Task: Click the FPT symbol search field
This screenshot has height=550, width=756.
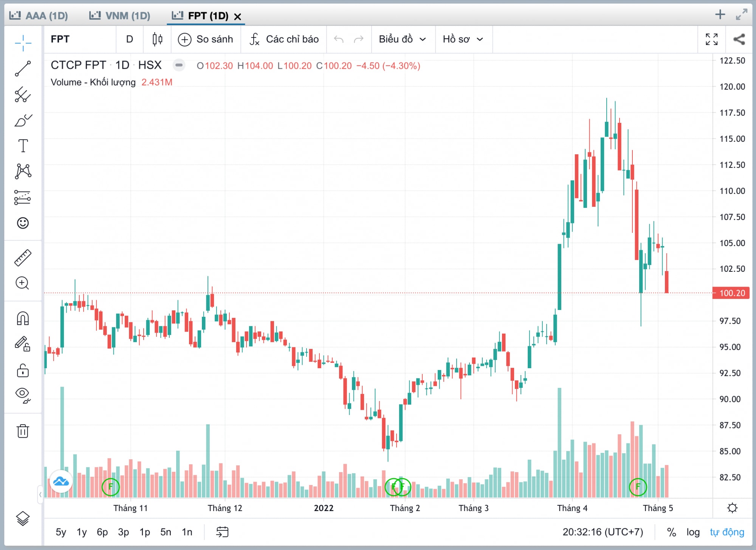Action: 80,39
